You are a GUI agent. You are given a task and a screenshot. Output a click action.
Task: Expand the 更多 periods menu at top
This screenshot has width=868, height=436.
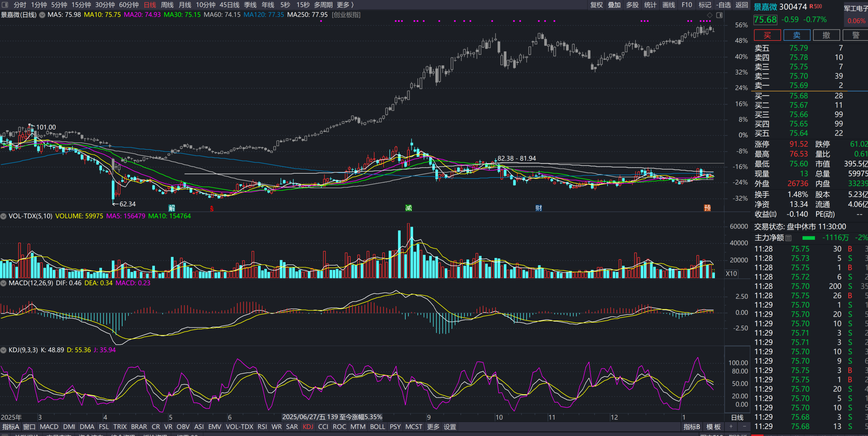[x=345, y=5]
